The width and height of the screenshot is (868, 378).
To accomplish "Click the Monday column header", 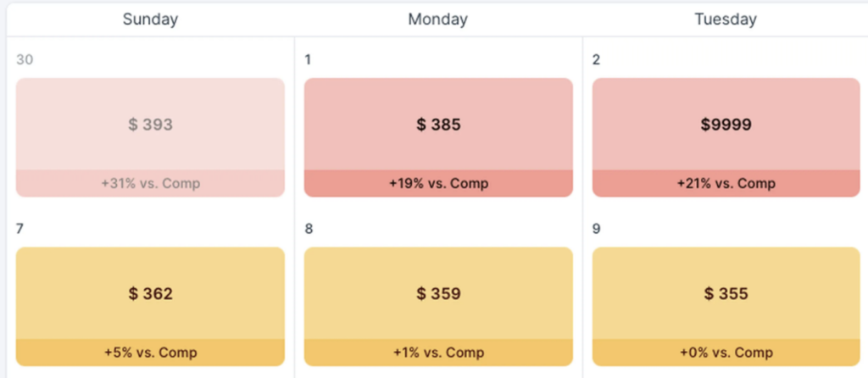I will point(438,19).
